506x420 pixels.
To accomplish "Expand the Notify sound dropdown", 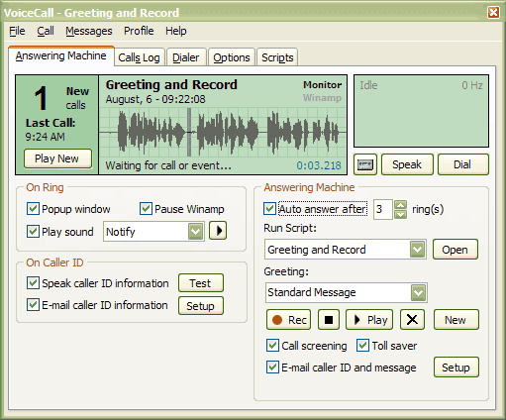I will pos(196,232).
